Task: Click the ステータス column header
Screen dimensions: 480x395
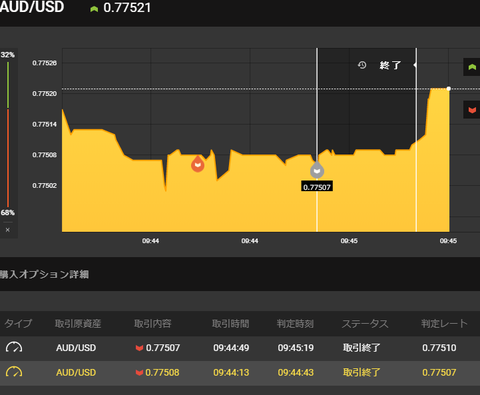Action: (x=365, y=323)
